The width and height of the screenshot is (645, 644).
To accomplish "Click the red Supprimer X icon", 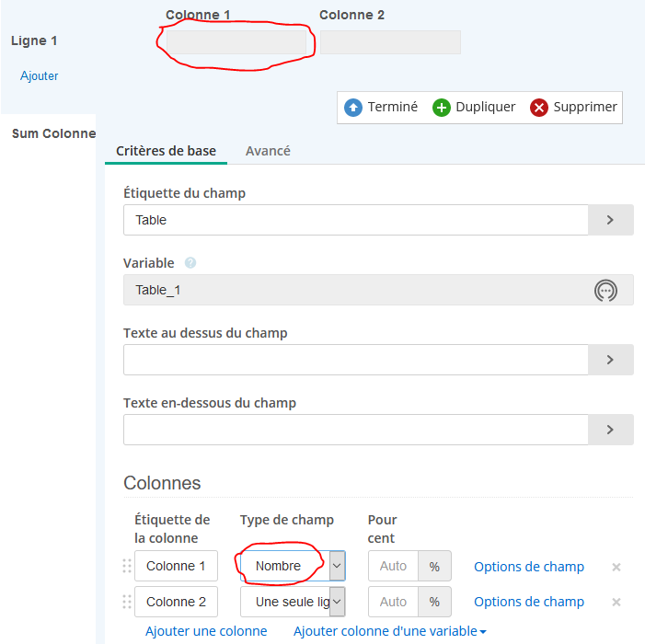I will [x=539, y=108].
